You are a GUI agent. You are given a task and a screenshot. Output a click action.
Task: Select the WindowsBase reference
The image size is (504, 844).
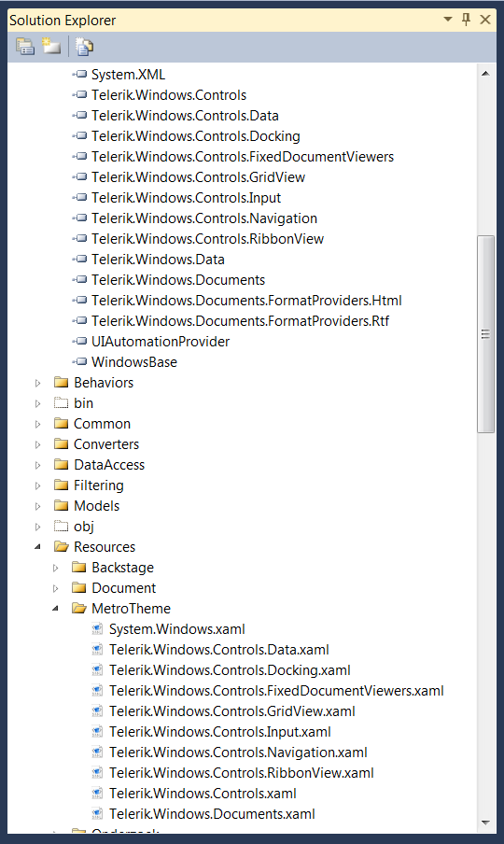pos(134,361)
